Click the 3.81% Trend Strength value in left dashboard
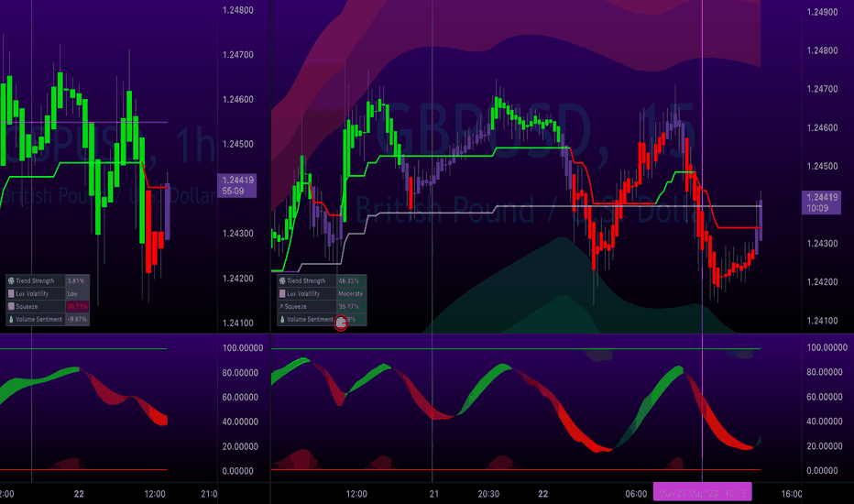Screen dimensions: 854x504 pos(76,281)
